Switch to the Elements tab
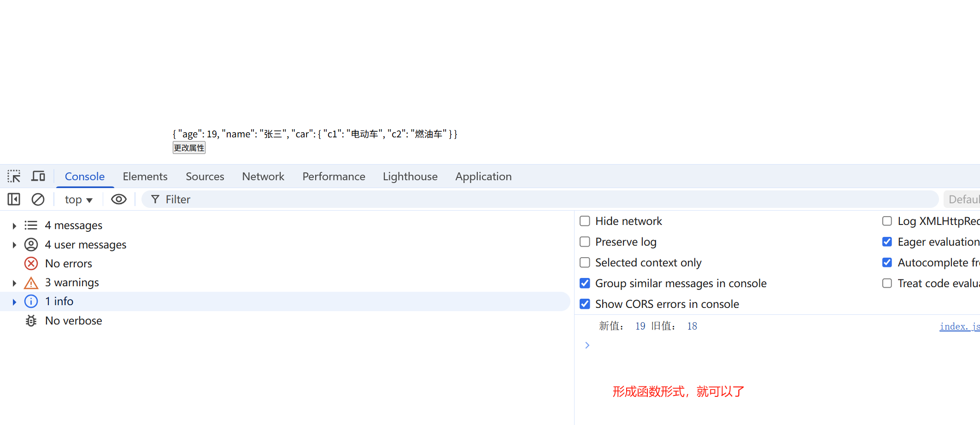 pos(145,177)
